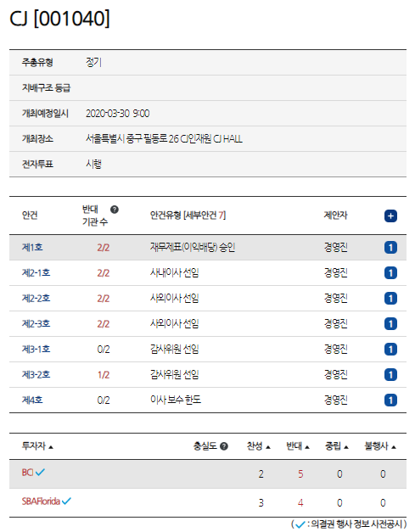415x532 pixels.
Task: Show help for 충실도 question icon
Action: [223, 446]
